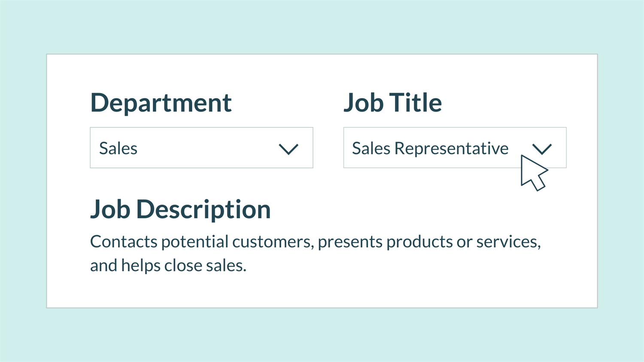Click the Department dropdown chevron arrow
This screenshot has height=362, width=644.
pyautogui.click(x=289, y=149)
